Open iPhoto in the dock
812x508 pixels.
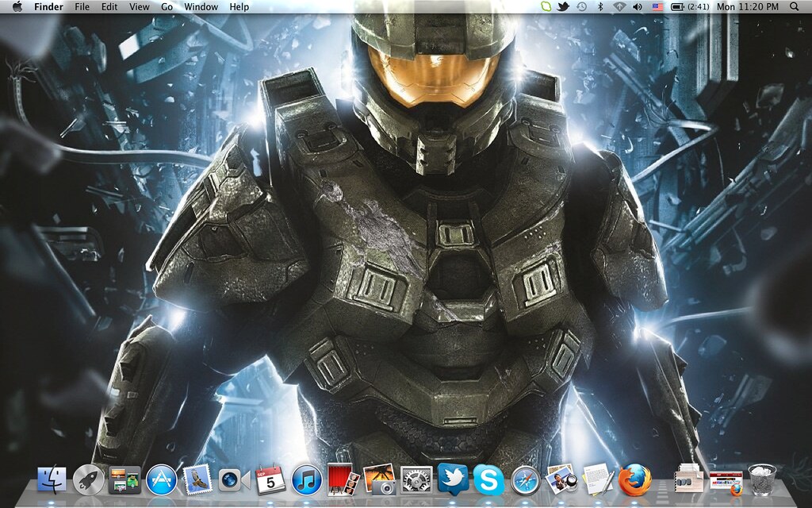coord(380,479)
